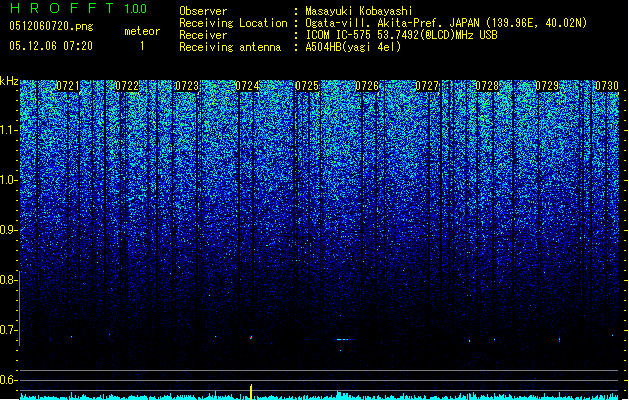Click the 0727 time marker
Viewport: 629px width, 400px height.
click(x=427, y=86)
